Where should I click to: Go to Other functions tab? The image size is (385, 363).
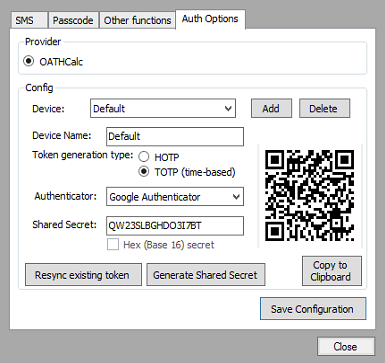(137, 20)
